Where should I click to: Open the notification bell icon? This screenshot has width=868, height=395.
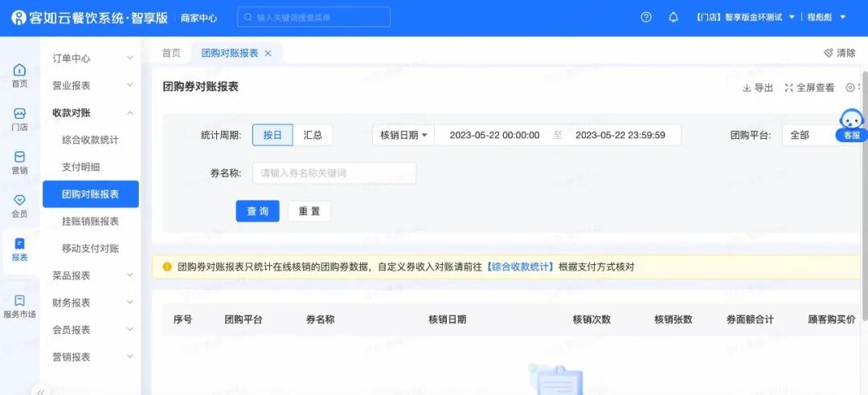pyautogui.click(x=674, y=17)
